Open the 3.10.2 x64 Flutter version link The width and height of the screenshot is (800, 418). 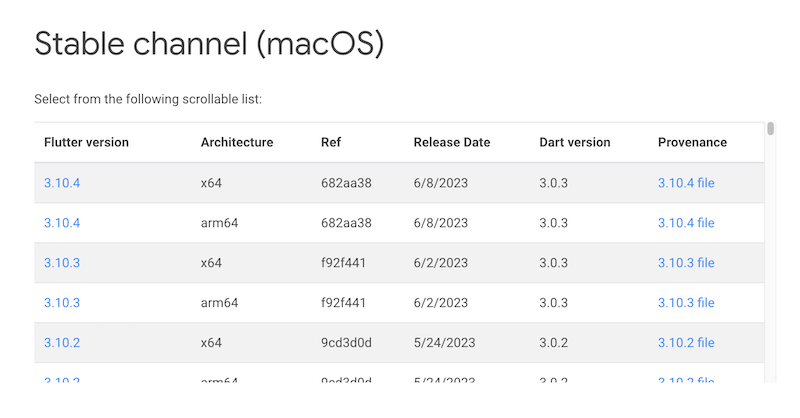click(62, 343)
